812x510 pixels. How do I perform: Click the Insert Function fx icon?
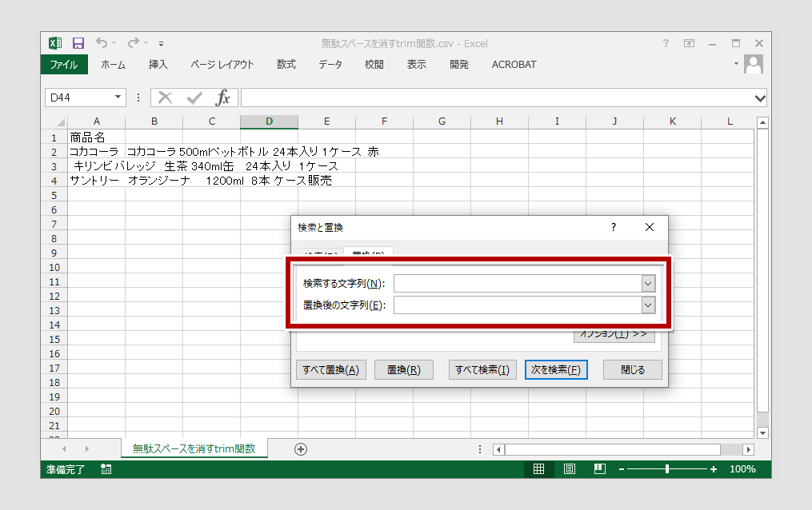coord(223,98)
